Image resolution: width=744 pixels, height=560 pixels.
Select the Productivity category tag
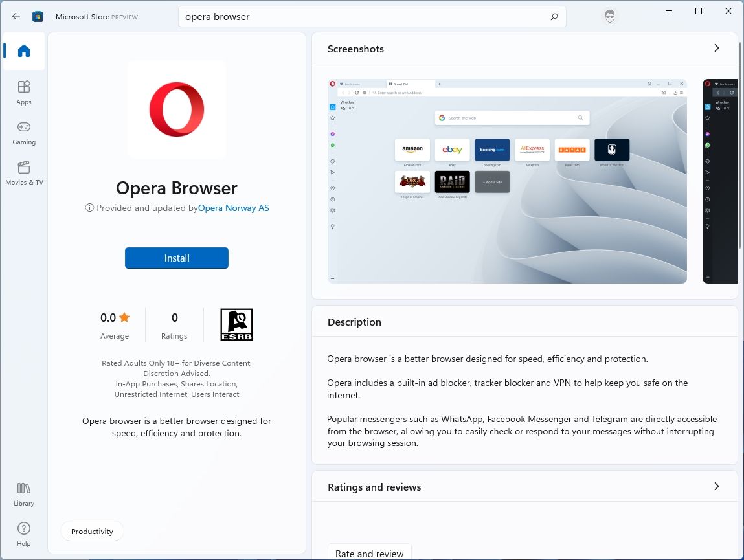point(92,532)
